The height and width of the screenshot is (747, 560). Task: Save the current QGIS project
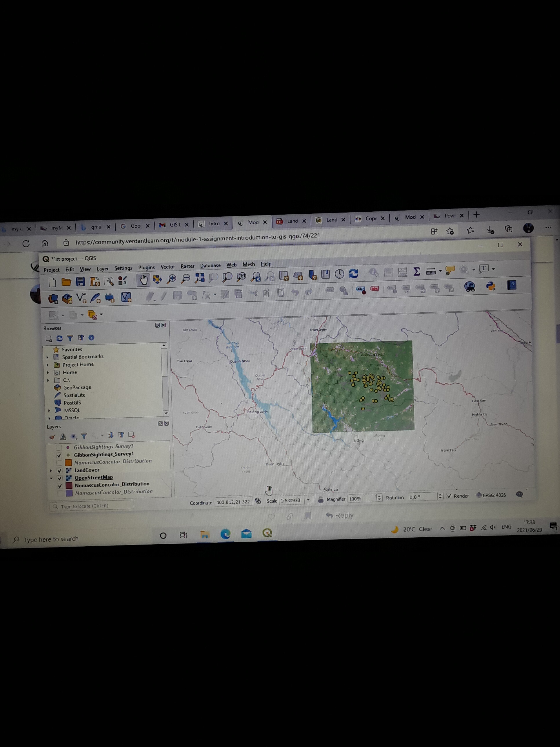pyautogui.click(x=80, y=281)
